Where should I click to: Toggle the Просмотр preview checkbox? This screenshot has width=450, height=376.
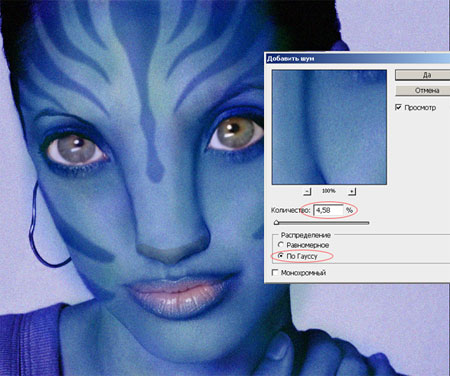pyautogui.click(x=398, y=107)
